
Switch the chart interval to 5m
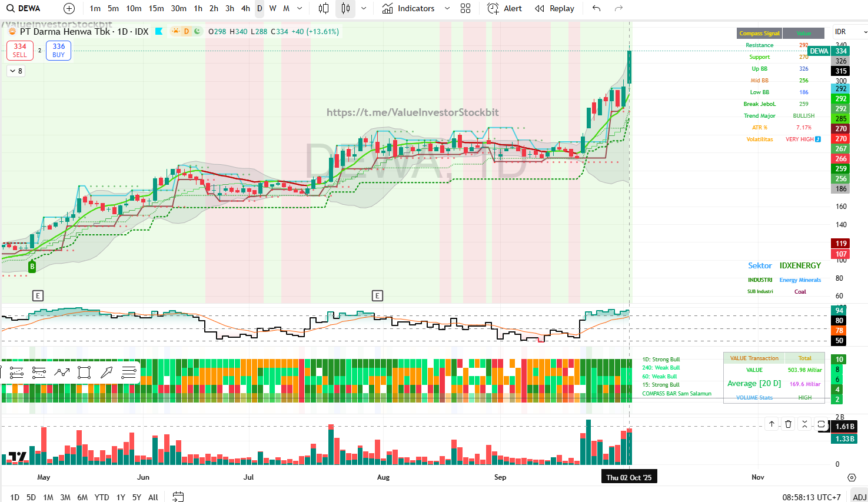coord(114,8)
